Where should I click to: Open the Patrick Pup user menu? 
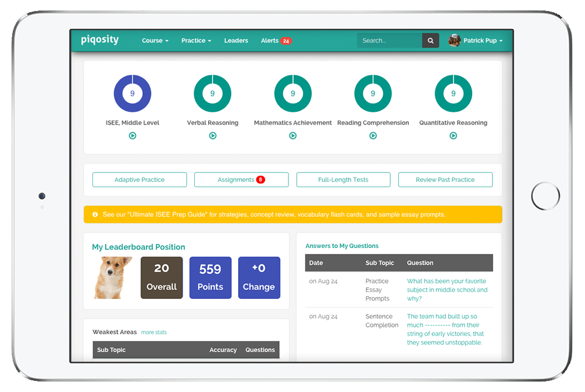483,41
